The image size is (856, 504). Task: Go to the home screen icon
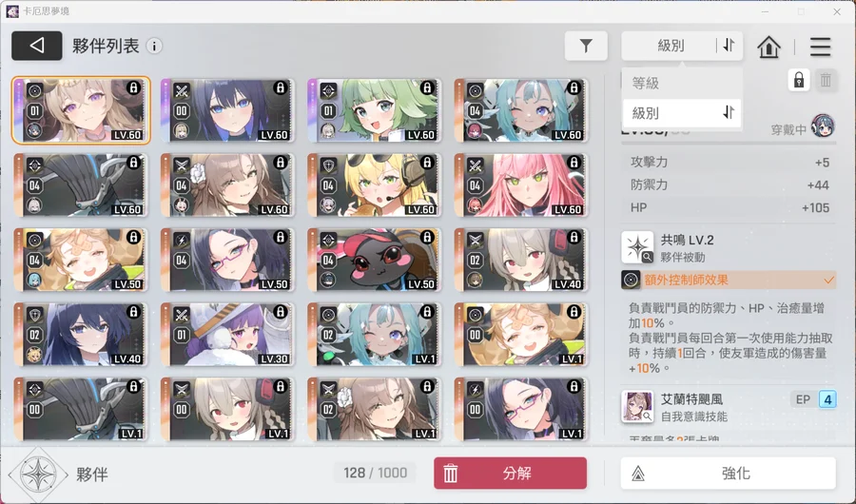[x=768, y=47]
